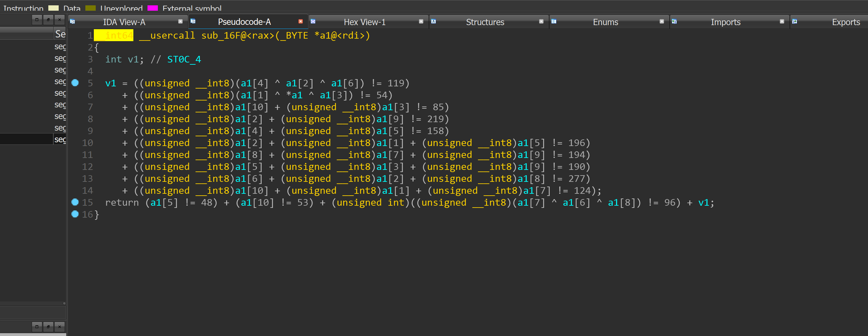
Task: Click line number 10 in the gutter
Action: [87, 143]
